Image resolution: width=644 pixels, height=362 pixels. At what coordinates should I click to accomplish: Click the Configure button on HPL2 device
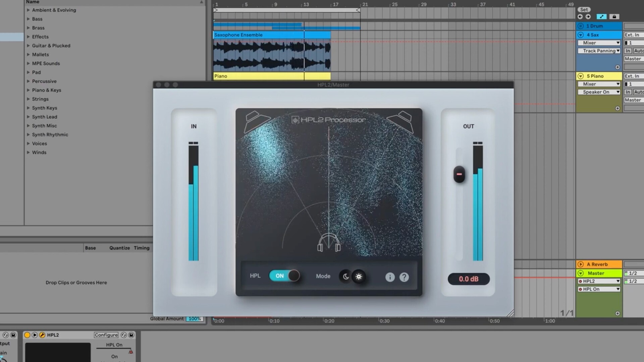click(x=106, y=335)
